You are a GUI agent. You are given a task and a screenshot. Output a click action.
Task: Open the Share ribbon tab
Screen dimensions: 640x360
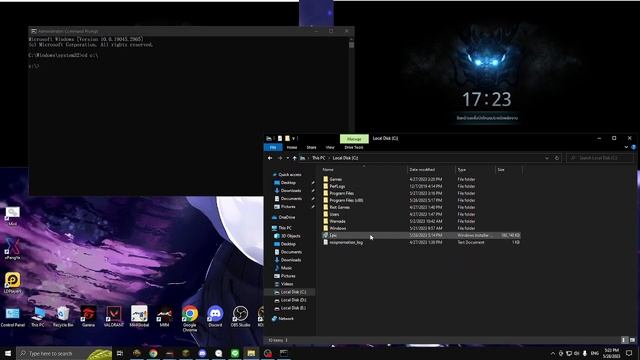coord(311,147)
